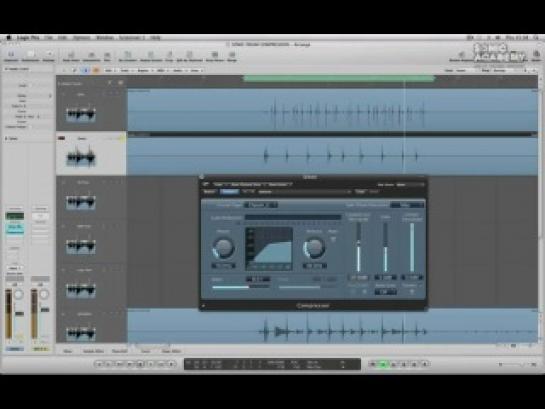
Task: Open the Sample Editor tab
Action: click(x=93, y=351)
